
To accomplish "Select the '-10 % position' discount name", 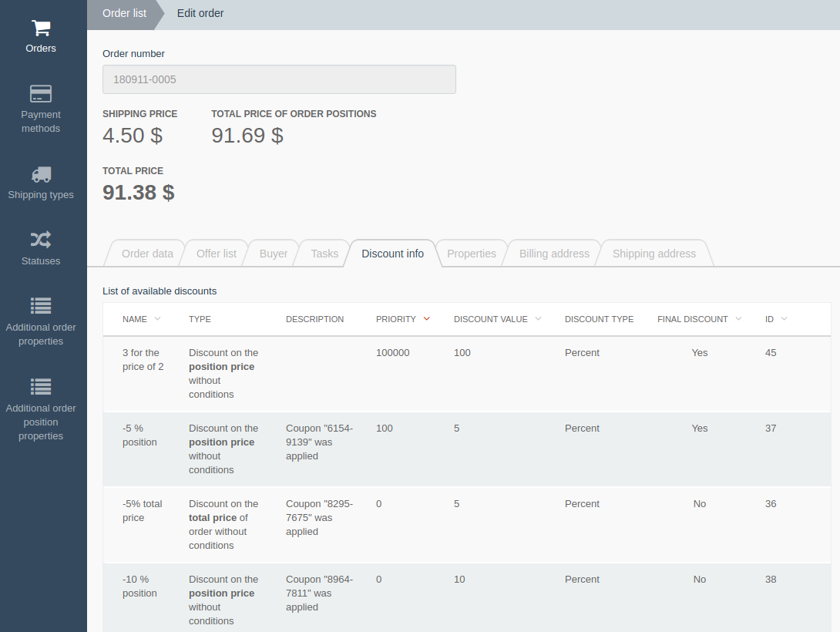I will (x=139, y=586).
